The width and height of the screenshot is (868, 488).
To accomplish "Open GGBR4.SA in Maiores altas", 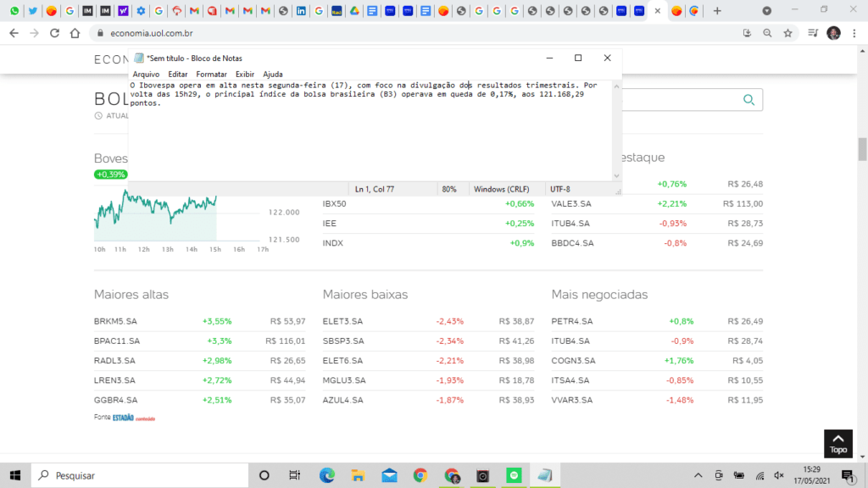I will pyautogui.click(x=115, y=400).
